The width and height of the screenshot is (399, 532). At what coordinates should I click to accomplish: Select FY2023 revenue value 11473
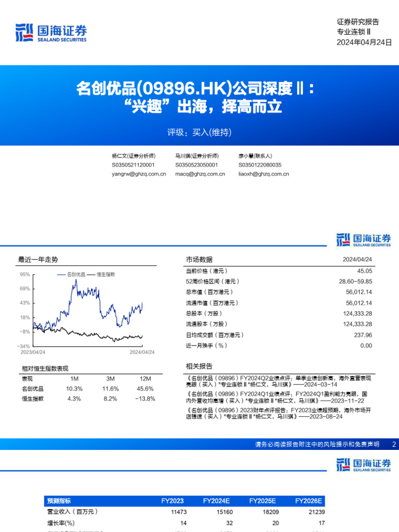(179, 512)
